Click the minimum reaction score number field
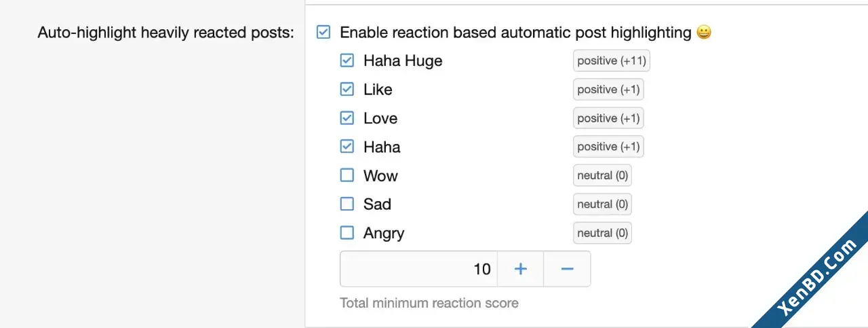Screen dimensions: 868x328 [419, 269]
